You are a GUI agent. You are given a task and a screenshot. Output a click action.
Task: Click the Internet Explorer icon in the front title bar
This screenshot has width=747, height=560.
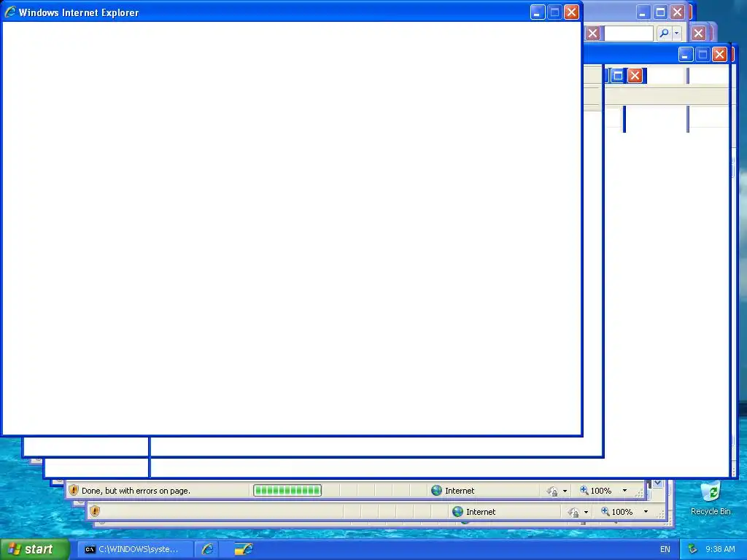(x=10, y=12)
